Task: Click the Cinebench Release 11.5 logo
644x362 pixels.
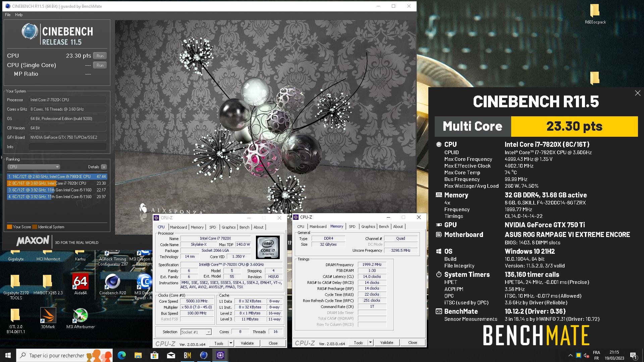Action: pyautogui.click(x=57, y=35)
